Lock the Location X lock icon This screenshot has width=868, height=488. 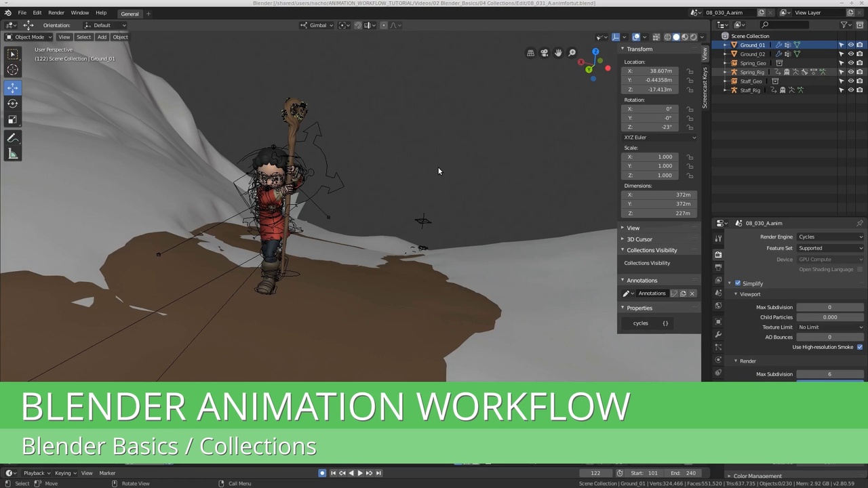(x=690, y=71)
